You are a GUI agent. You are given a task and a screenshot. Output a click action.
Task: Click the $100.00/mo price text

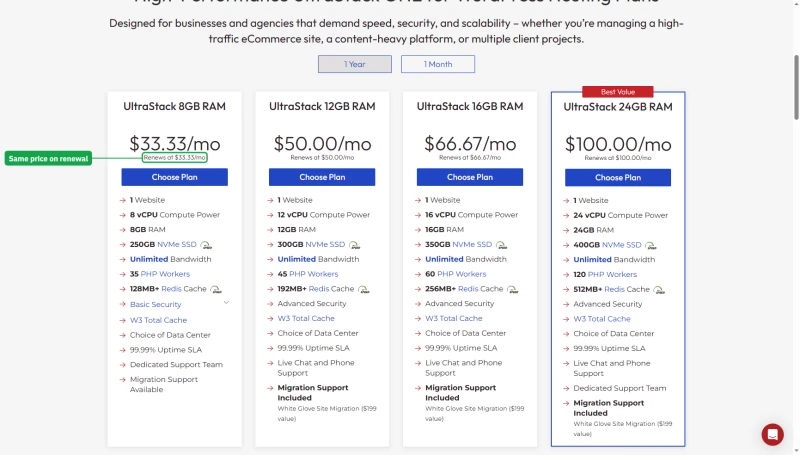pyautogui.click(x=618, y=144)
